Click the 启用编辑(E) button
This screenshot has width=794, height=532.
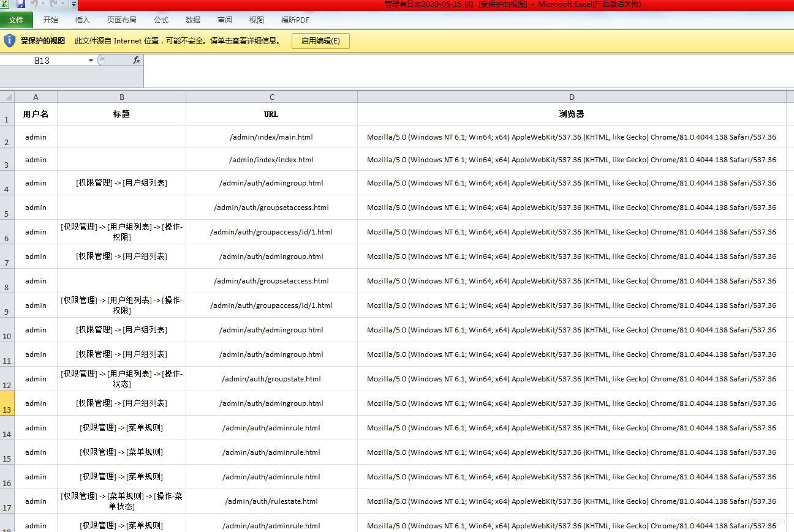[320, 40]
